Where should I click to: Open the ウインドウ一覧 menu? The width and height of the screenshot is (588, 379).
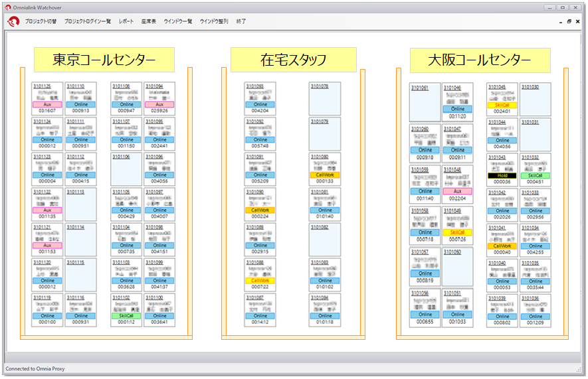[x=178, y=21]
